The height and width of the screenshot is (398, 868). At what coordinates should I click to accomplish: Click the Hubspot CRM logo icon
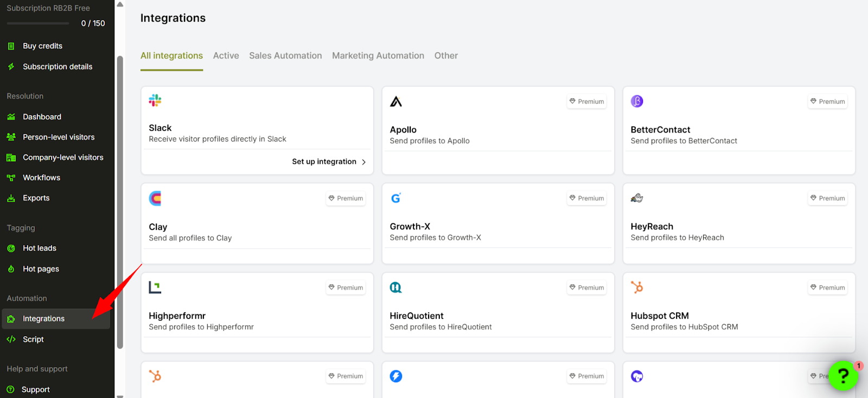click(x=637, y=287)
